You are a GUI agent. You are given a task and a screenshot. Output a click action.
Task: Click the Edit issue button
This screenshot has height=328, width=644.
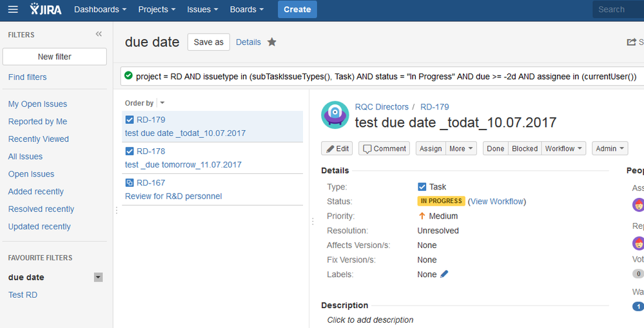click(337, 149)
